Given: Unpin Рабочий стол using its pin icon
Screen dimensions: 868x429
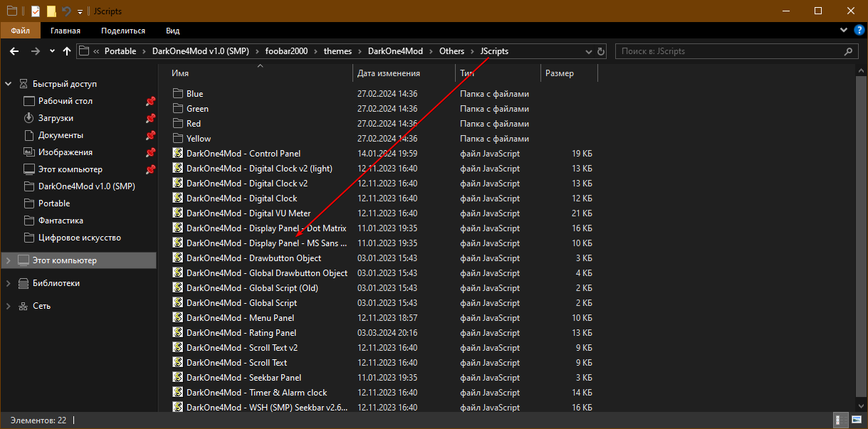Looking at the screenshot, I should click(150, 101).
